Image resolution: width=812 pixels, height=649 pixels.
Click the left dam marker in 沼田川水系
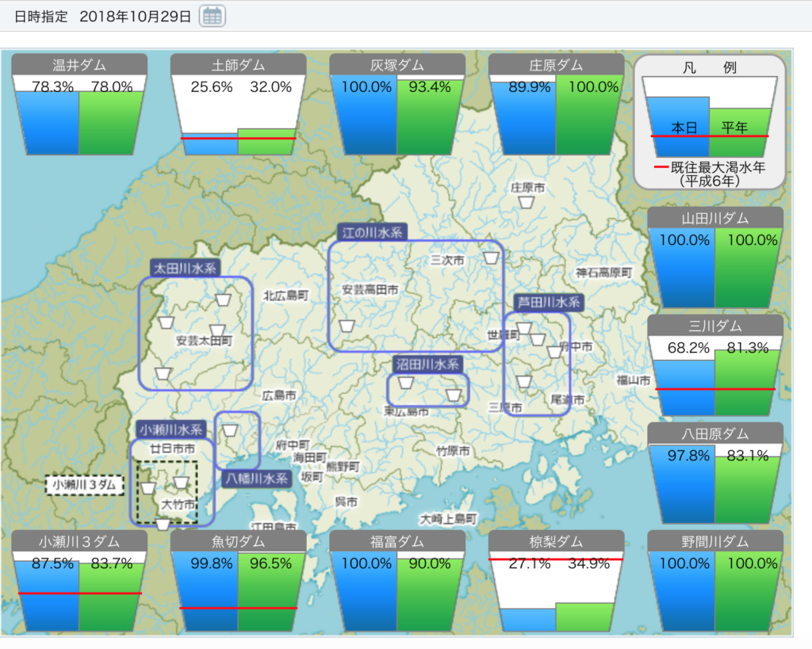pyautogui.click(x=405, y=384)
